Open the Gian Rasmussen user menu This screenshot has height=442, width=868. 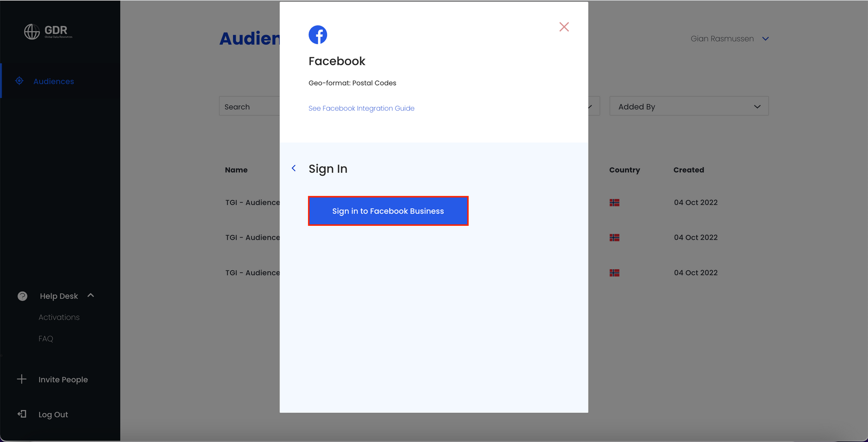coord(730,39)
